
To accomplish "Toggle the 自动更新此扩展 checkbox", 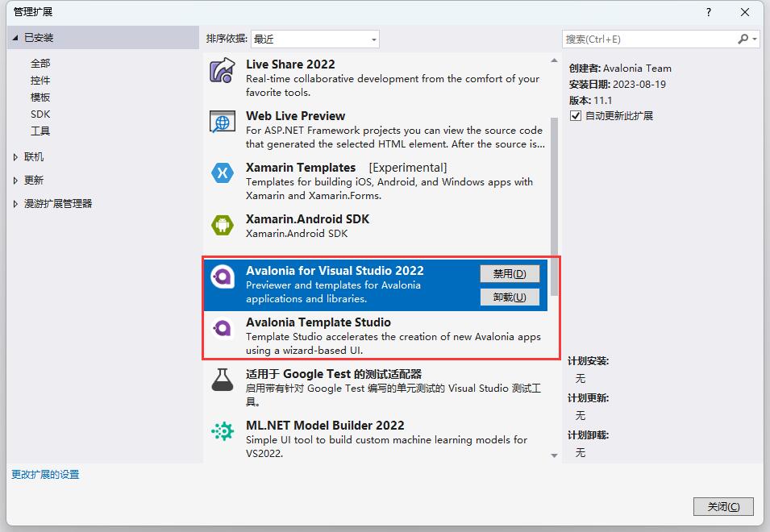I will click(x=576, y=116).
